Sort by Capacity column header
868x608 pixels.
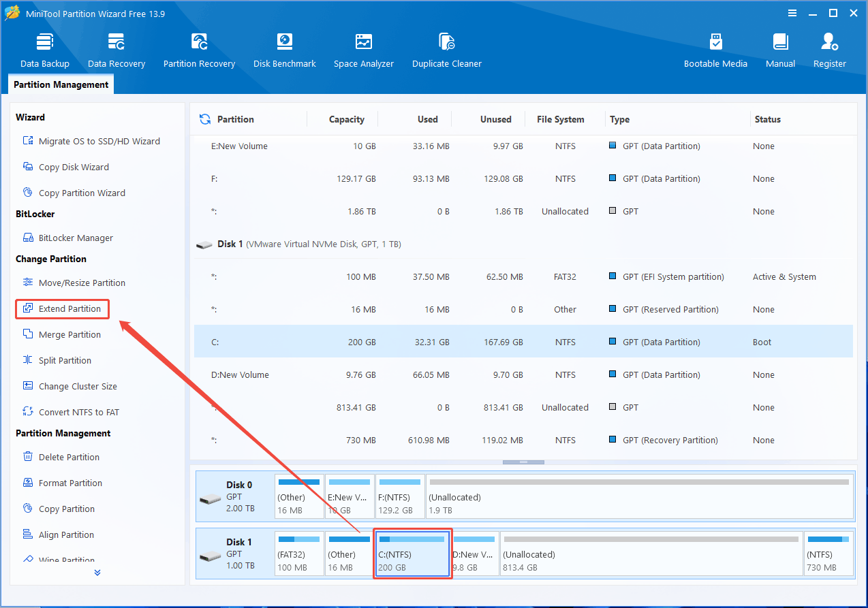[x=347, y=119]
